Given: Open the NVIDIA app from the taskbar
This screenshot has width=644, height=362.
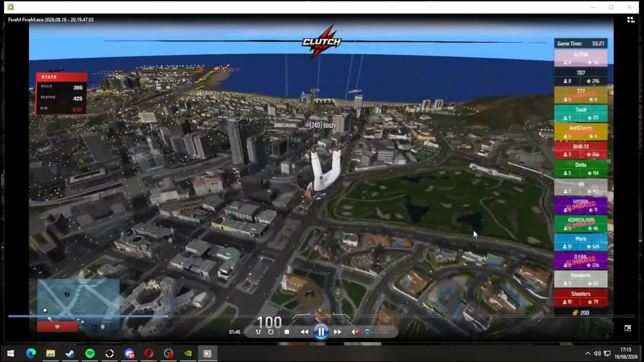Looking at the screenshot, I should click(188, 353).
